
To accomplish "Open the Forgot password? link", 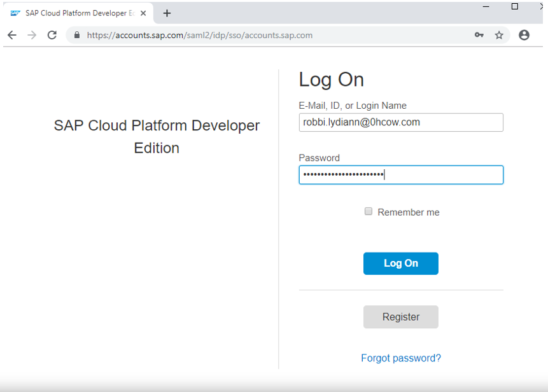I will tap(401, 358).
